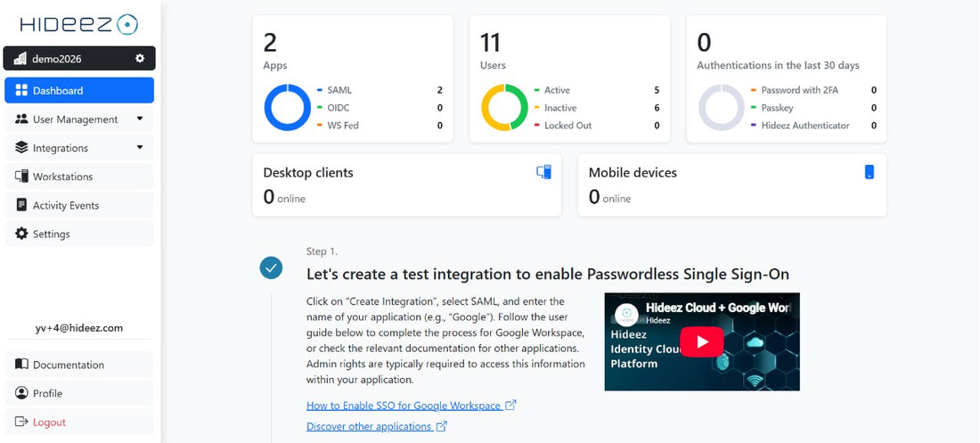Click the Step 1 completed checkmark icon
The image size is (980, 443).
pyautogui.click(x=271, y=267)
